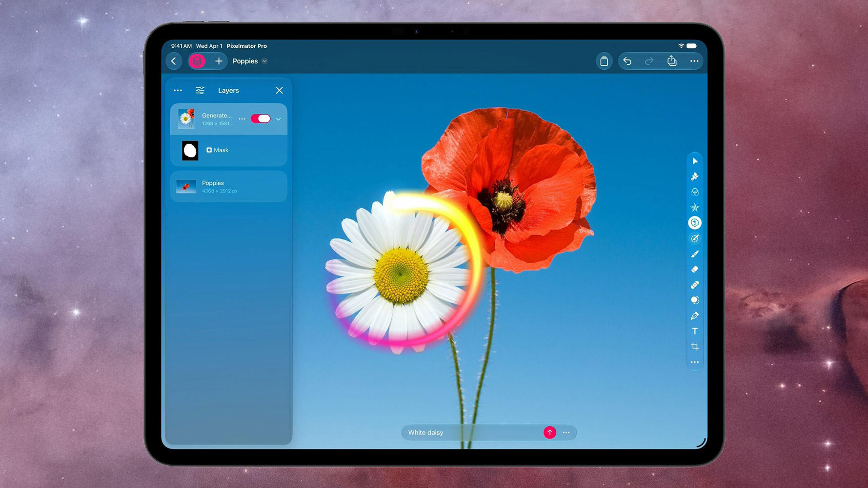The image size is (868, 488).
Task: Choose the Erase tool in toolbar
Action: point(695,270)
